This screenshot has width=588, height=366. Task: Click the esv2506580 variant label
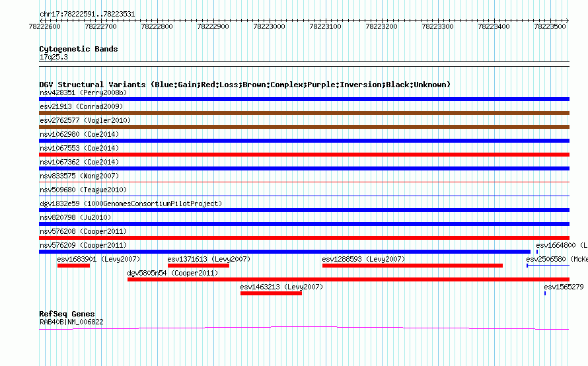pyautogui.click(x=557, y=259)
